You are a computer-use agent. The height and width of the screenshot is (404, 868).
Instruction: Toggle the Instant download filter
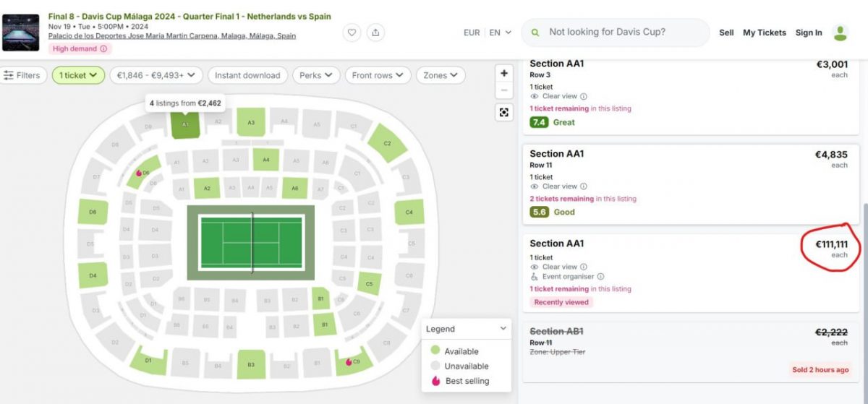(247, 75)
